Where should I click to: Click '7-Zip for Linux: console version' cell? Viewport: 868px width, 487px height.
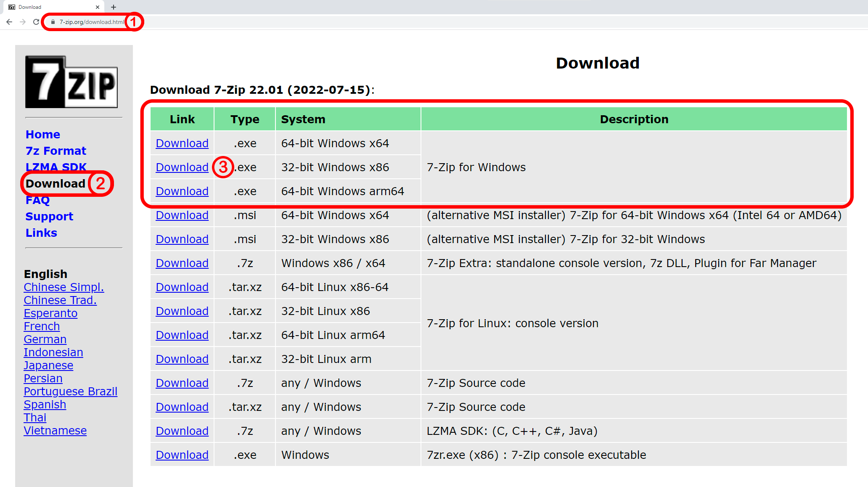click(x=634, y=323)
